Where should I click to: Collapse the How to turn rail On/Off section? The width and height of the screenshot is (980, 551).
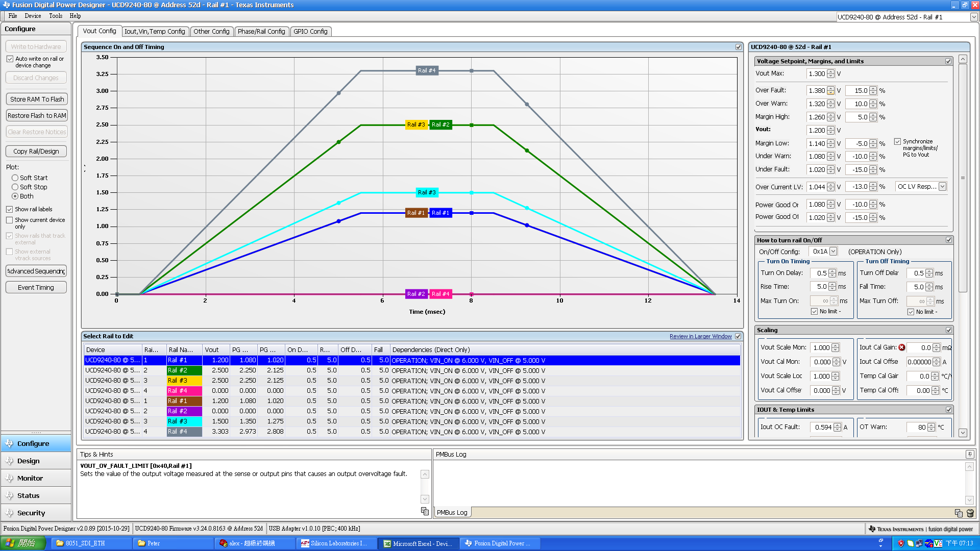(x=948, y=240)
